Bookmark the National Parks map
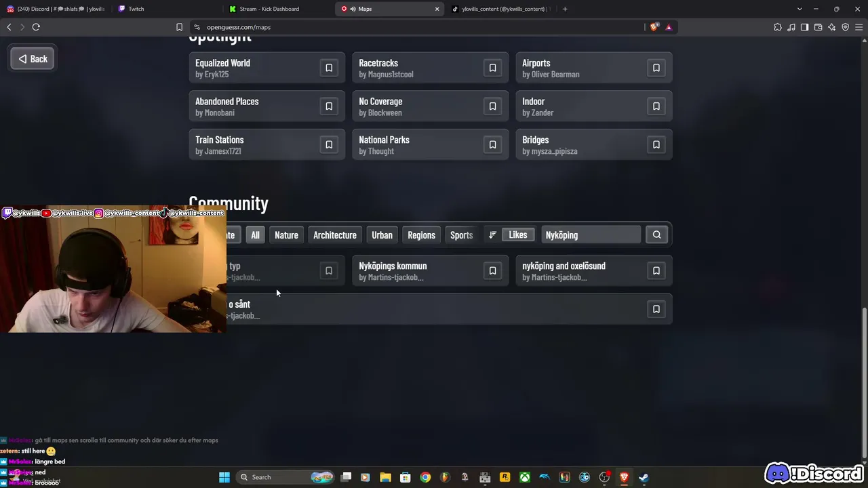 point(492,144)
